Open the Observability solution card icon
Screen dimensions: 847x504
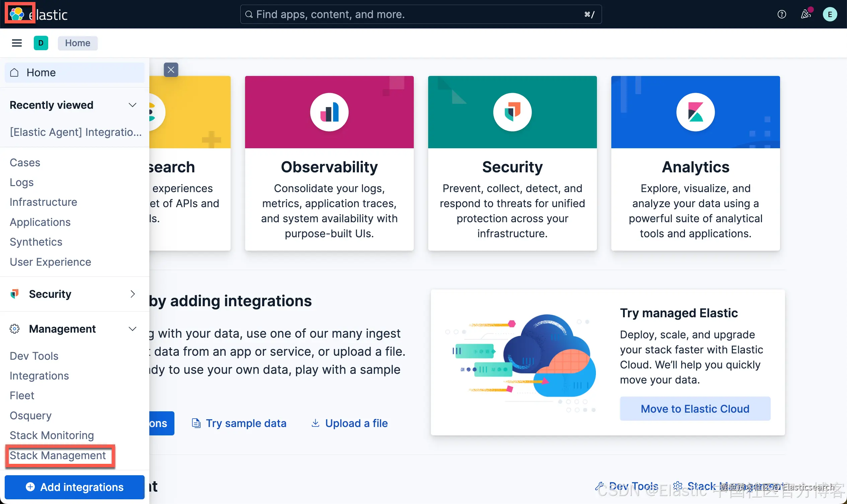329,112
